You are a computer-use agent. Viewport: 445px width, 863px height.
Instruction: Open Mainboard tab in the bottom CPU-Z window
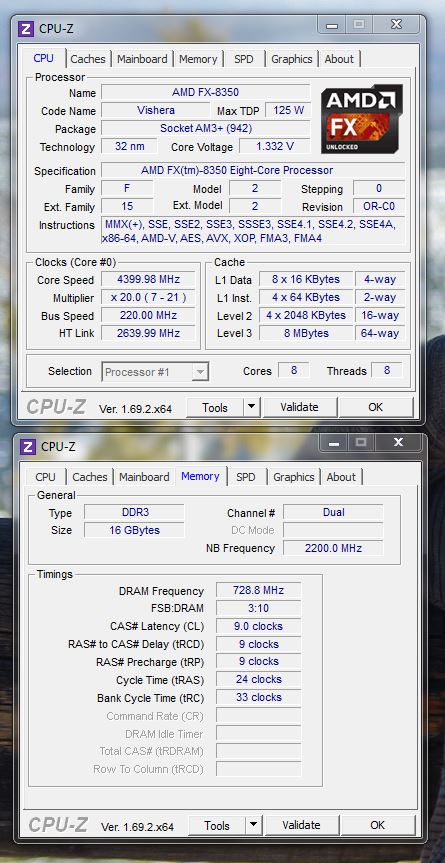[144, 477]
